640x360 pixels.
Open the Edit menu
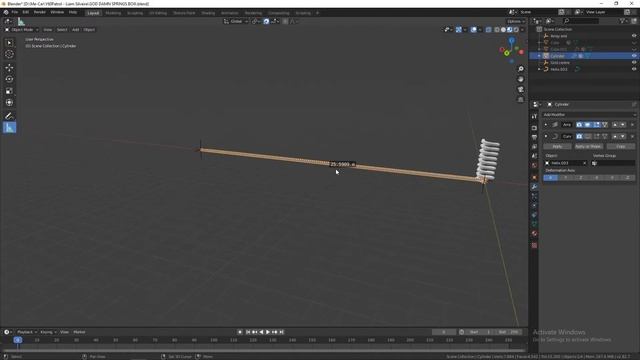tap(26, 12)
